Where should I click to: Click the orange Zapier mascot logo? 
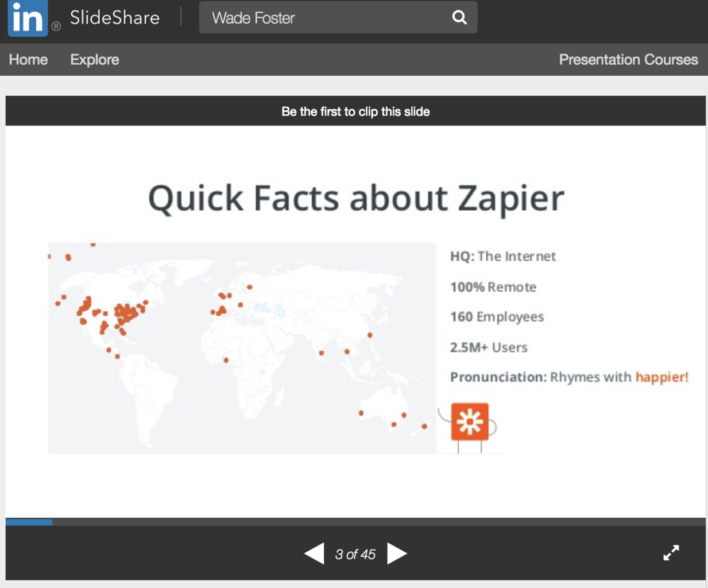[470, 422]
